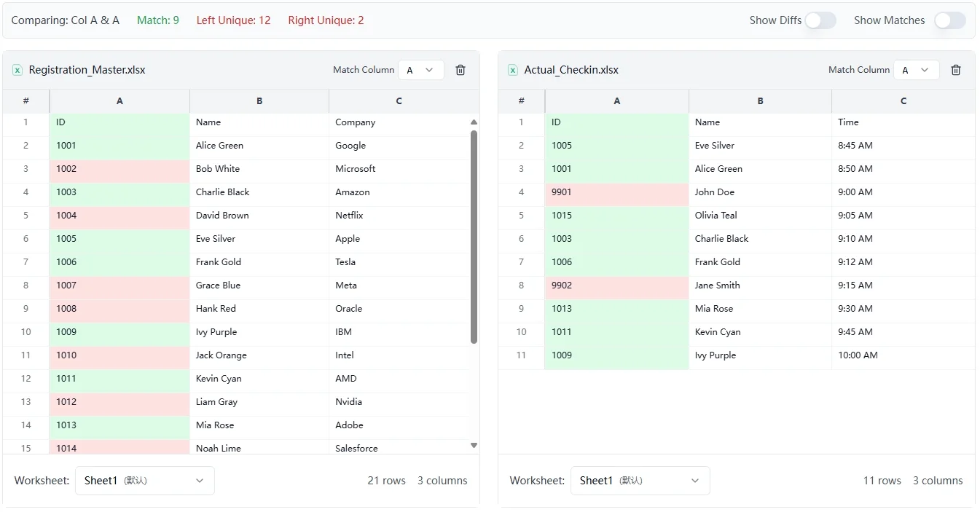Turn on the Show Matches switch
The height and width of the screenshot is (512, 980).
[x=949, y=21]
